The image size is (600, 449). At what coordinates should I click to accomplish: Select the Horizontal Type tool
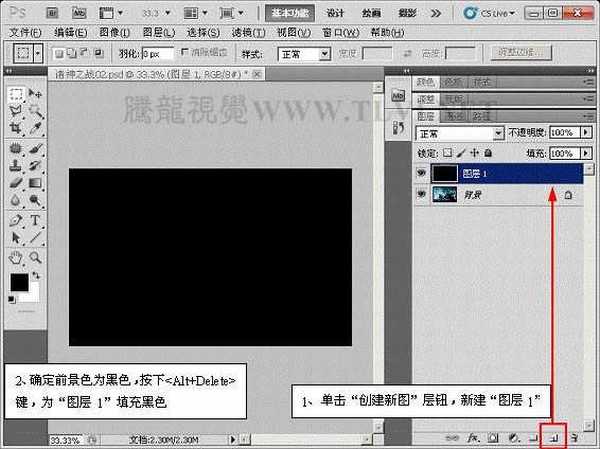[x=35, y=220]
